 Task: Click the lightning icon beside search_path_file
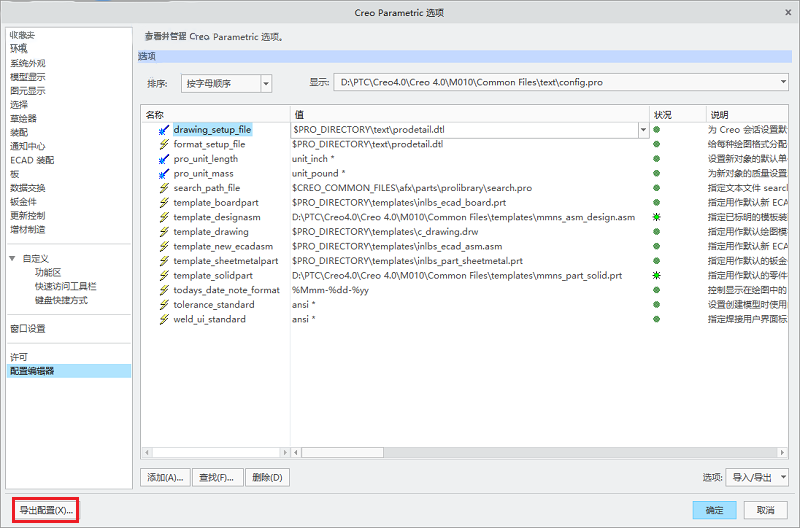[163, 188]
